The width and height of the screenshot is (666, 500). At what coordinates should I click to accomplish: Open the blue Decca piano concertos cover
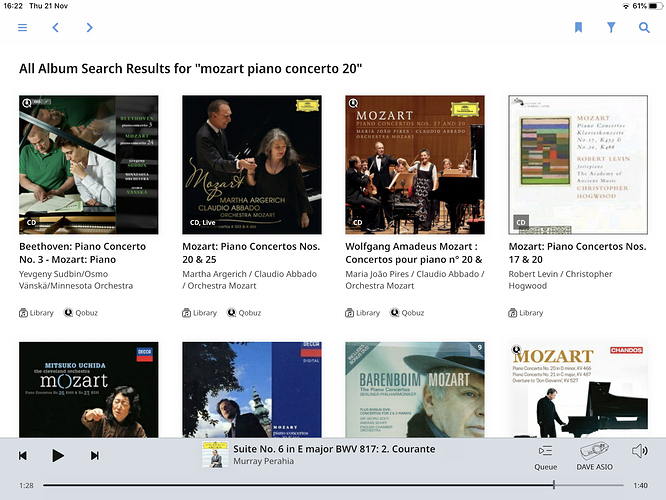252,390
